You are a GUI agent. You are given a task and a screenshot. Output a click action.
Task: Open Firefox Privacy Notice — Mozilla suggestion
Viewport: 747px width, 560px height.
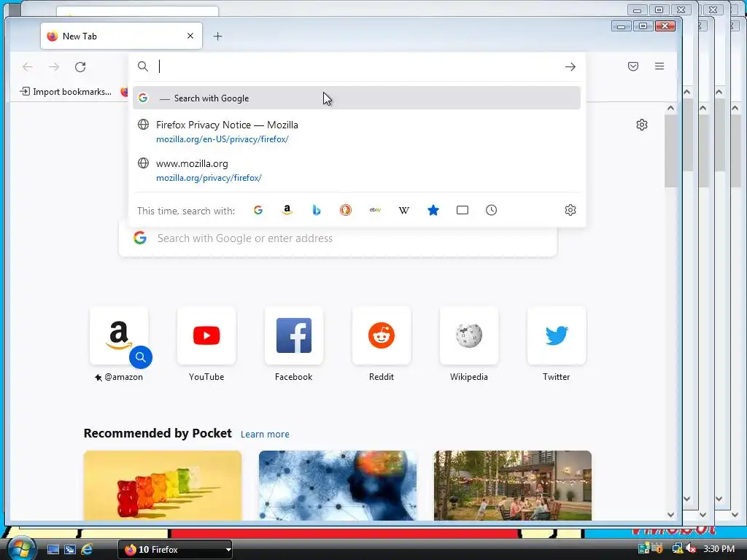[356, 131]
